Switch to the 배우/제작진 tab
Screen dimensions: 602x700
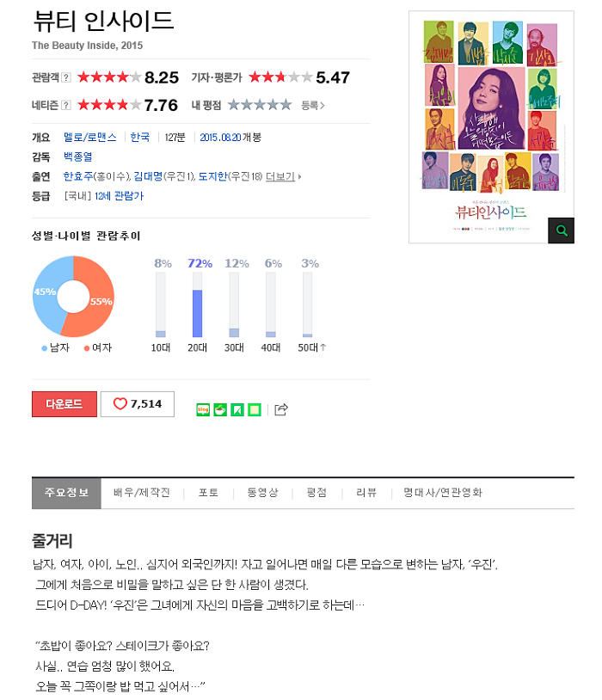142,493
